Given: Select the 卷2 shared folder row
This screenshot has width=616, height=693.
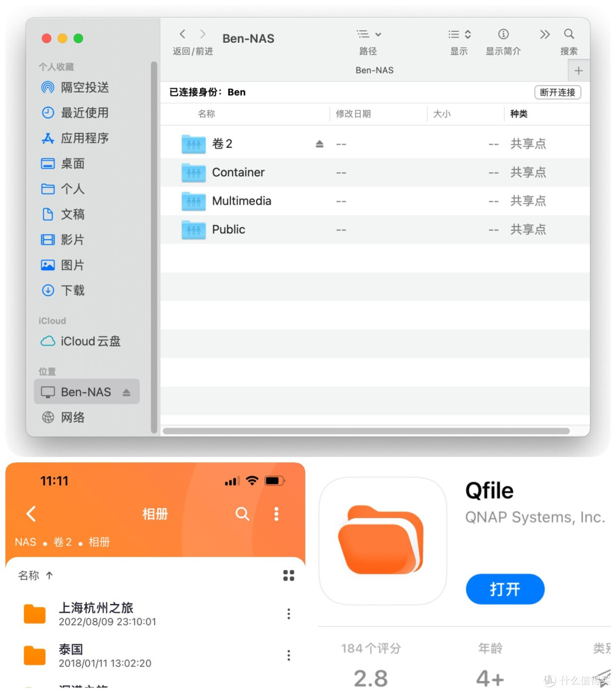Looking at the screenshot, I should click(375, 144).
